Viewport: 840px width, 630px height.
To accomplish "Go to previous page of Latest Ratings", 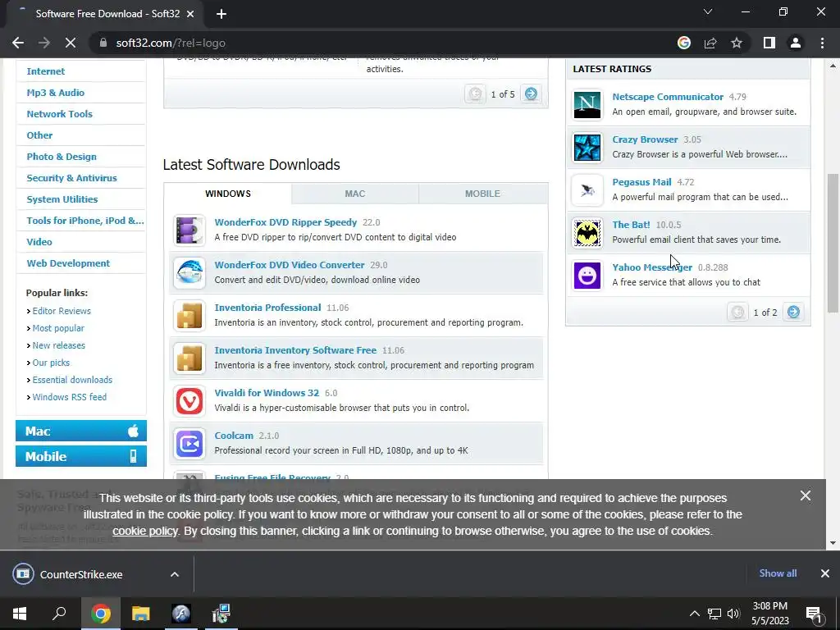I will [x=737, y=312].
